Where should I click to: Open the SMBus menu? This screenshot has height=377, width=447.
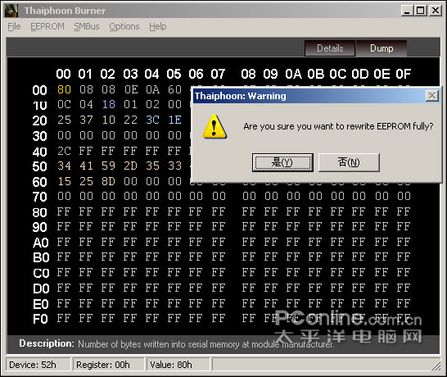tap(87, 26)
